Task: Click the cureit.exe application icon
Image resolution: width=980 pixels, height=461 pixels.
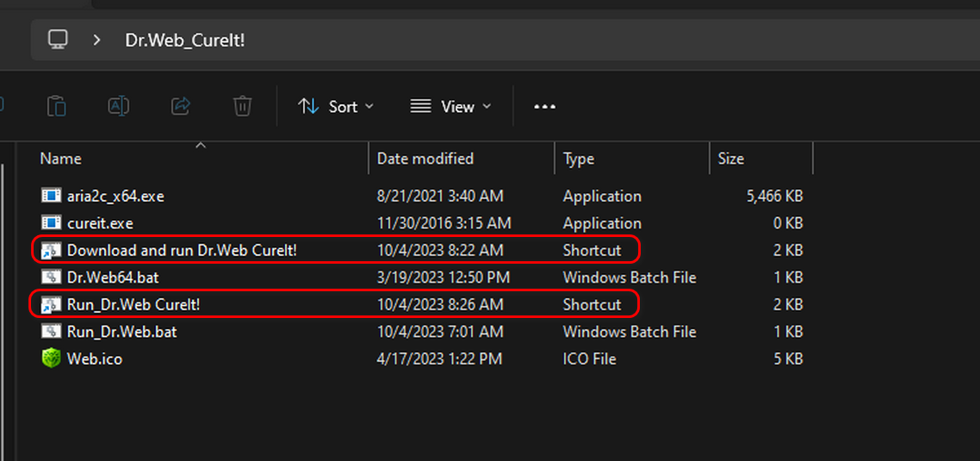Action: click(51, 223)
